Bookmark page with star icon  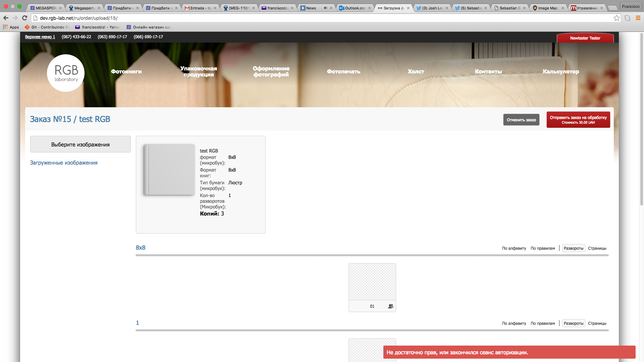(616, 18)
